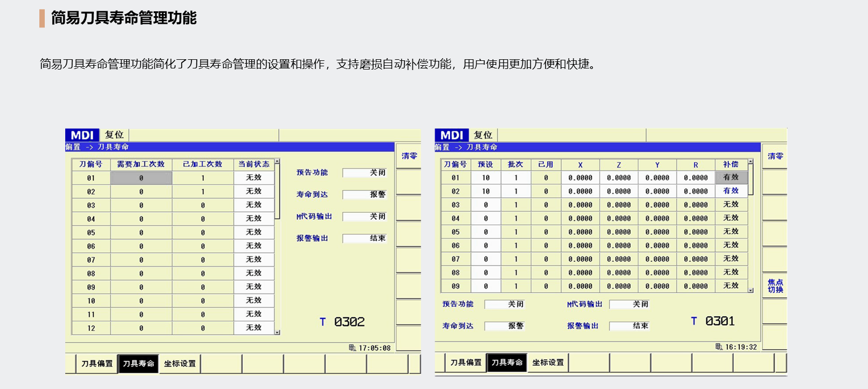This screenshot has width=868, height=389.
Task: Toggle highlighted 补偿 cell for tool 01
Action: pos(731,177)
